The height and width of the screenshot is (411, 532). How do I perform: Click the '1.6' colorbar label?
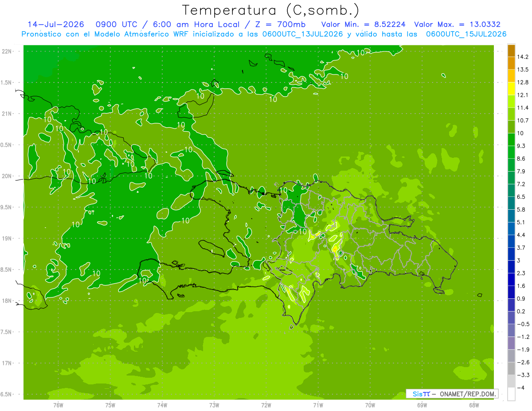point(521,286)
